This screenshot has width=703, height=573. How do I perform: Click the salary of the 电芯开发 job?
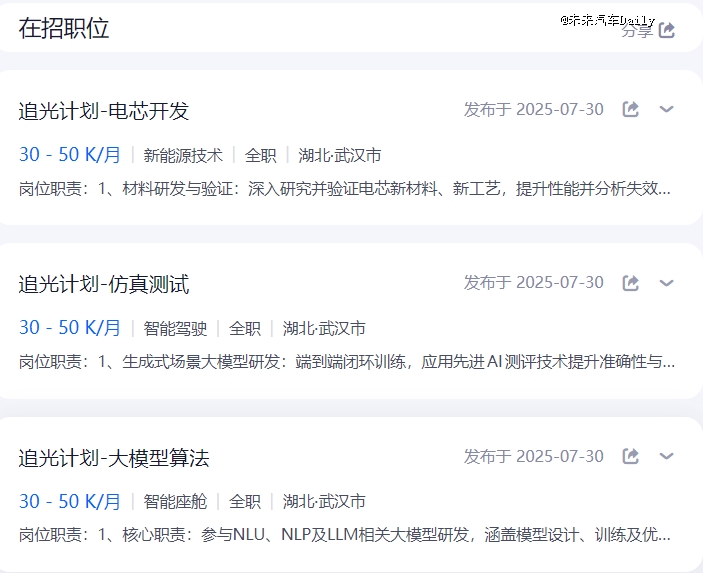(70, 155)
